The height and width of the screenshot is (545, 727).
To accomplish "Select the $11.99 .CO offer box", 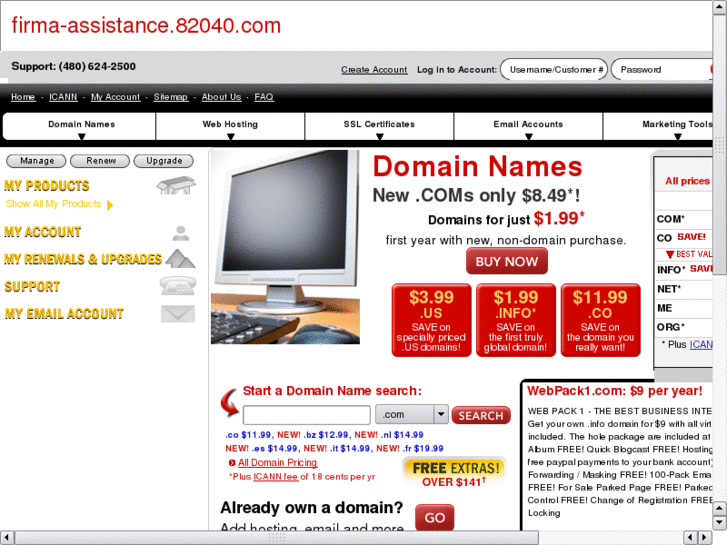I will 600,320.
